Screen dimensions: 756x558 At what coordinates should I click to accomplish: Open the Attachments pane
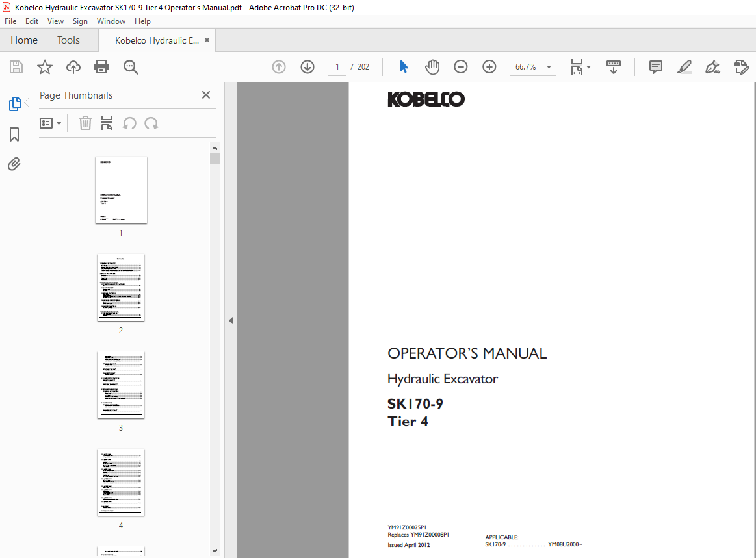[x=14, y=164]
